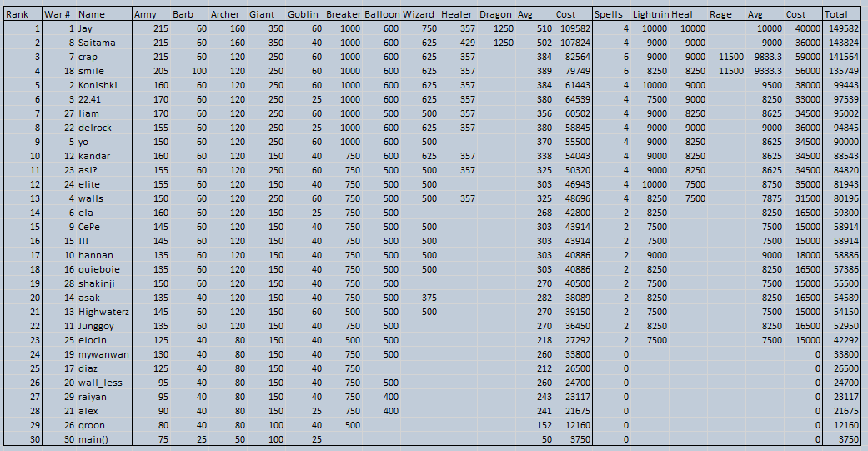The image size is (868, 451).
Task: Click the Wizard column header
Action: click(419, 14)
